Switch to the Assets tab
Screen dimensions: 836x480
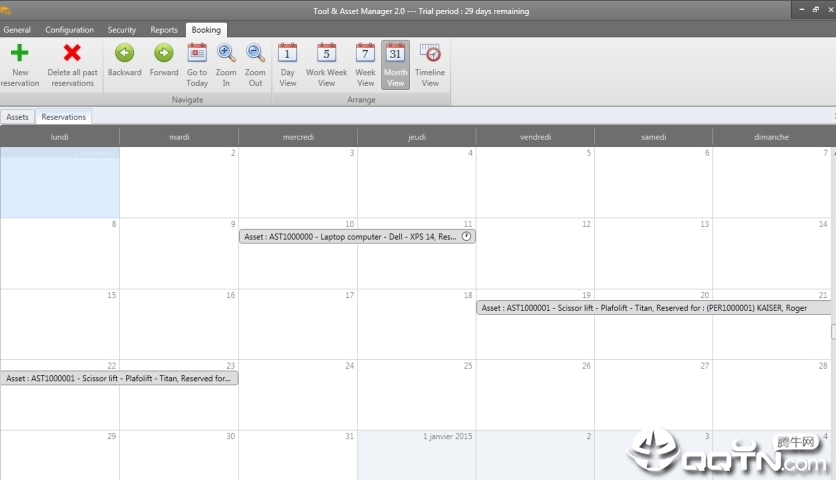pyautogui.click(x=17, y=117)
